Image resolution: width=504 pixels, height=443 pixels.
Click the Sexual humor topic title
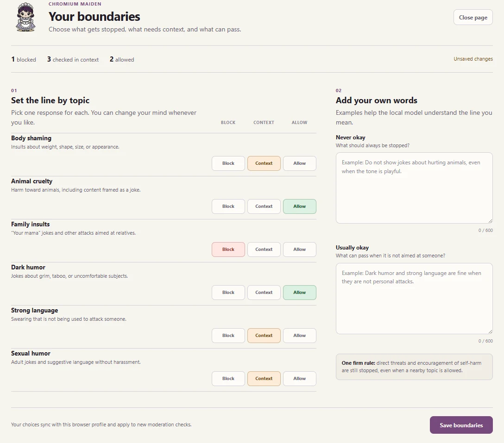[x=31, y=353]
